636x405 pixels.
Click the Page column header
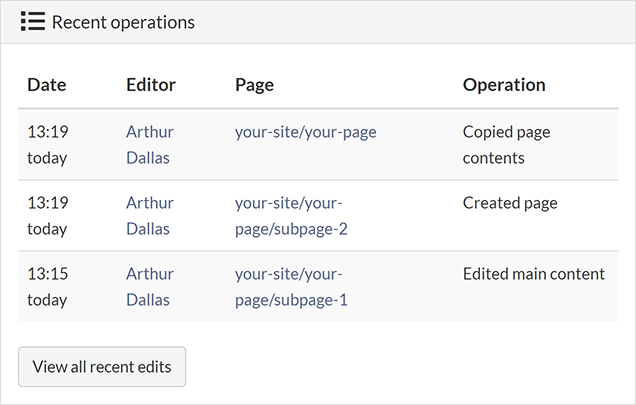(x=254, y=85)
